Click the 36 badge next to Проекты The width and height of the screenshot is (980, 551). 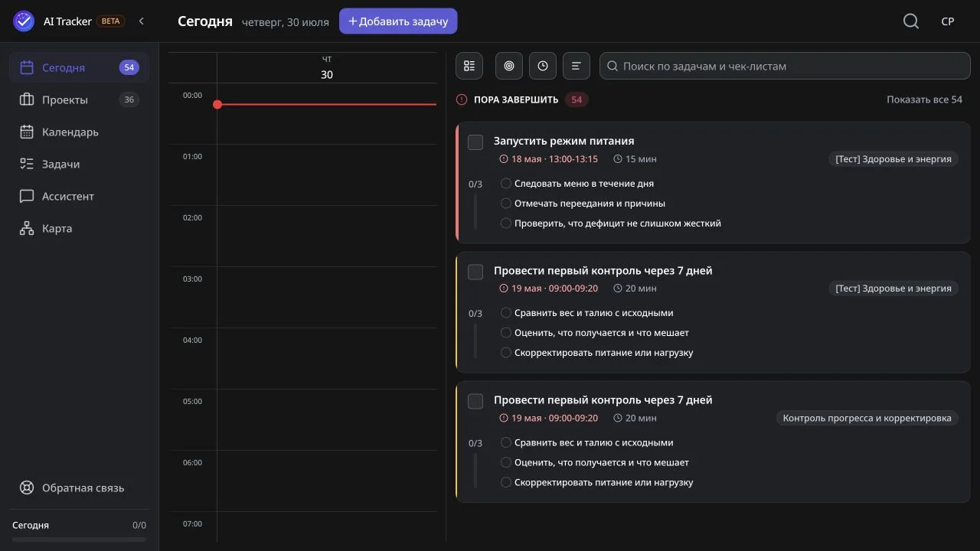[129, 99]
